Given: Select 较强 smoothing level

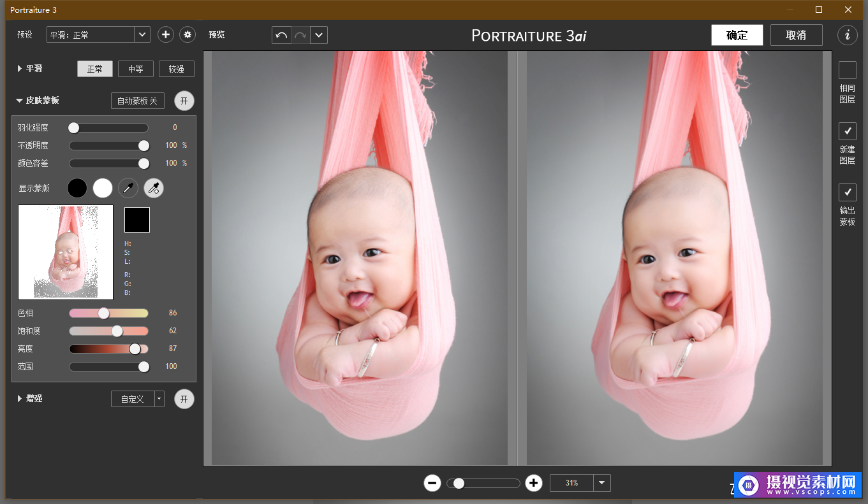Looking at the screenshot, I should point(177,69).
